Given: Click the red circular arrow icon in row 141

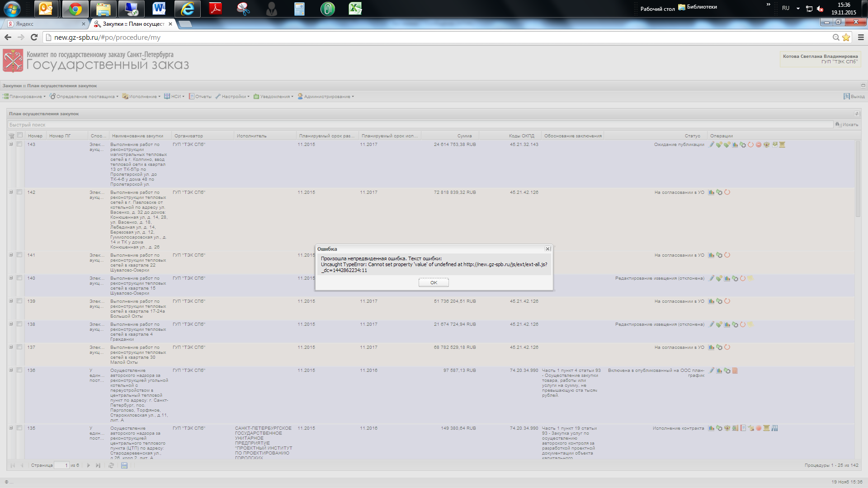Looking at the screenshot, I should pyautogui.click(x=727, y=255).
